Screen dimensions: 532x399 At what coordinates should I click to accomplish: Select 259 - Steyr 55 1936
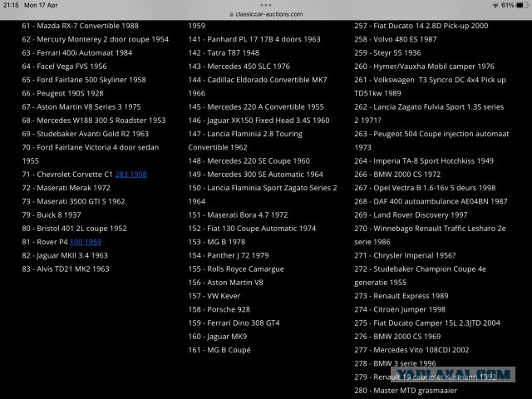pyautogui.click(x=388, y=53)
